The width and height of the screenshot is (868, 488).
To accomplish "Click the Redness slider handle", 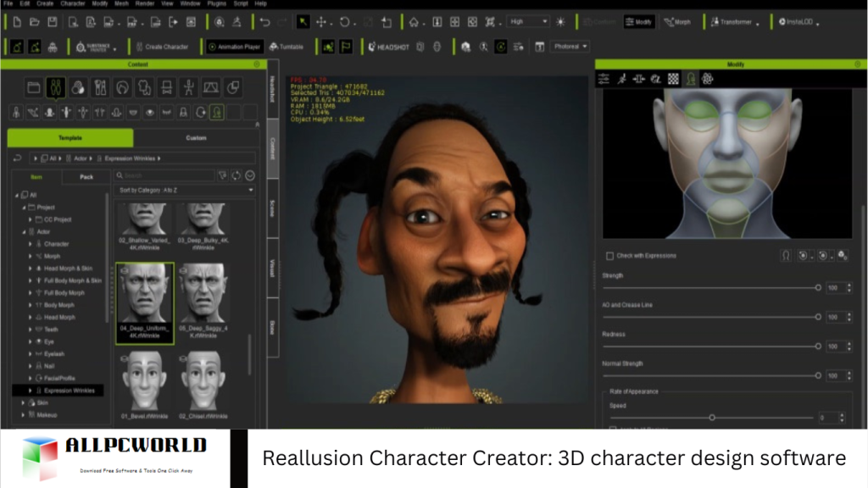I will click(818, 347).
